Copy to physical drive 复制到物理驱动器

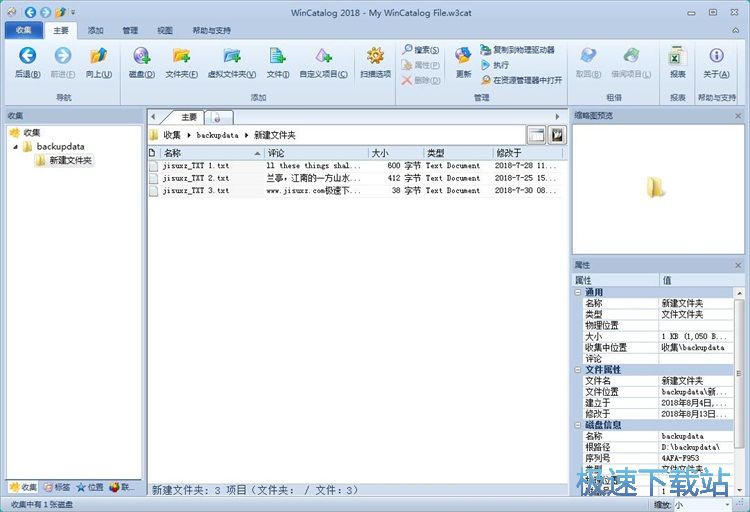[518, 49]
